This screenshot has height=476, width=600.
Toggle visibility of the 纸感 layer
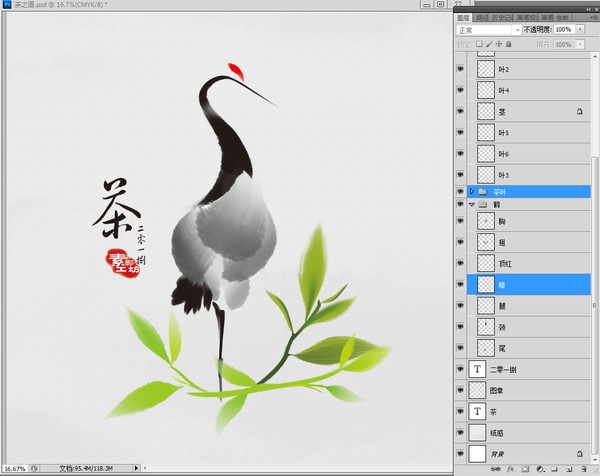460,433
